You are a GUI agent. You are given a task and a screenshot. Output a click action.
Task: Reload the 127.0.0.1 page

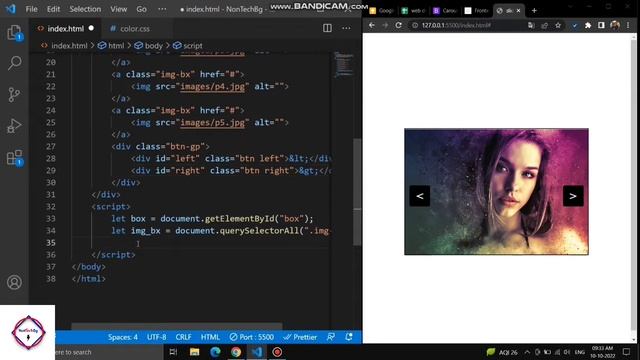point(398,25)
